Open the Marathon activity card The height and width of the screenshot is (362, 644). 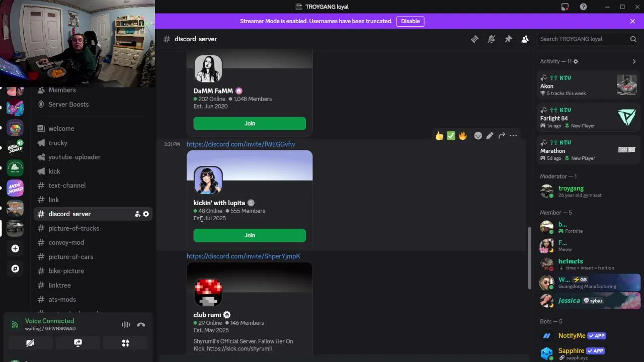point(589,150)
